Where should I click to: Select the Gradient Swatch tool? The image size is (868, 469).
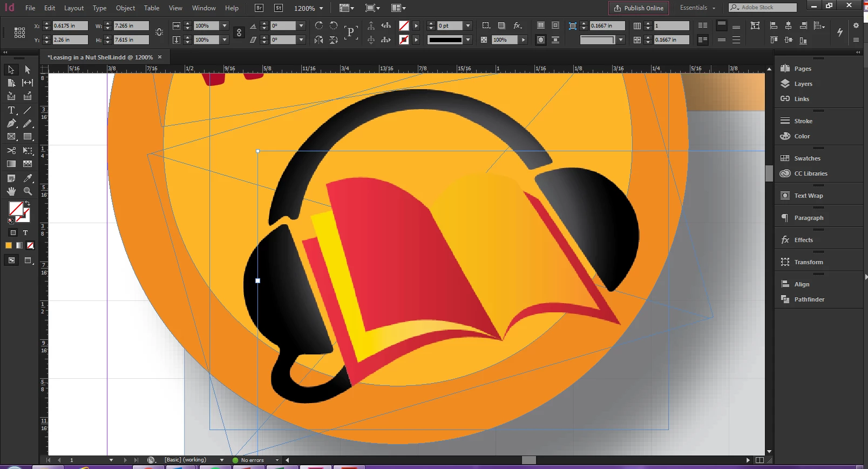click(x=11, y=164)
